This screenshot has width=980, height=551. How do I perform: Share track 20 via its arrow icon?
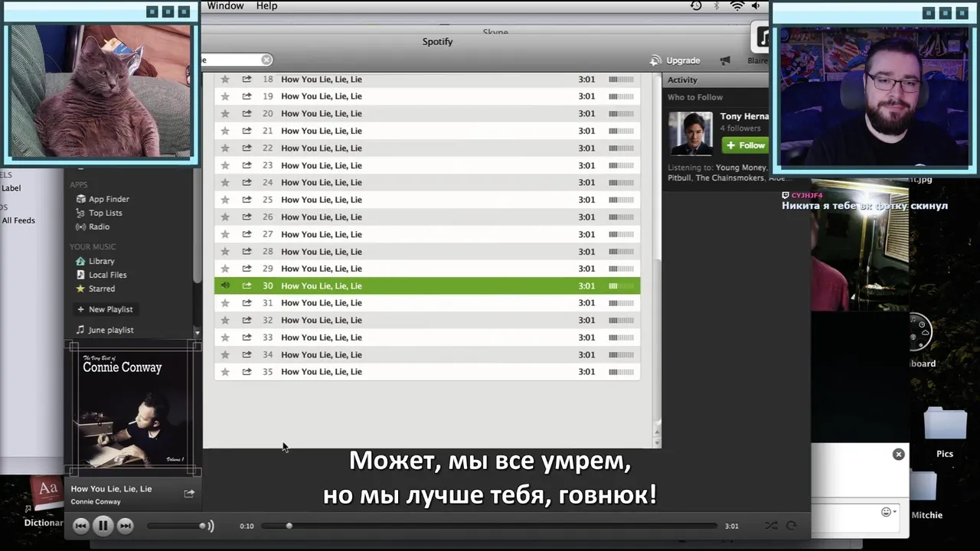[x=247, y=113]
